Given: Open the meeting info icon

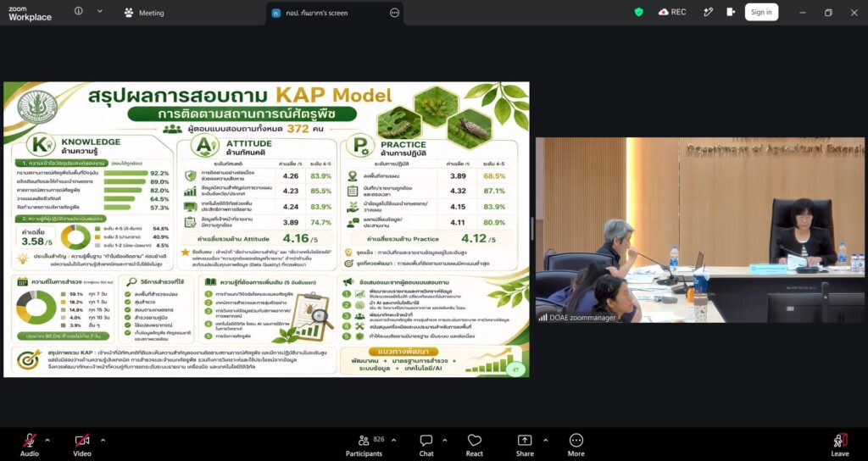Looking at the screenshot, I should coord(79,11).
